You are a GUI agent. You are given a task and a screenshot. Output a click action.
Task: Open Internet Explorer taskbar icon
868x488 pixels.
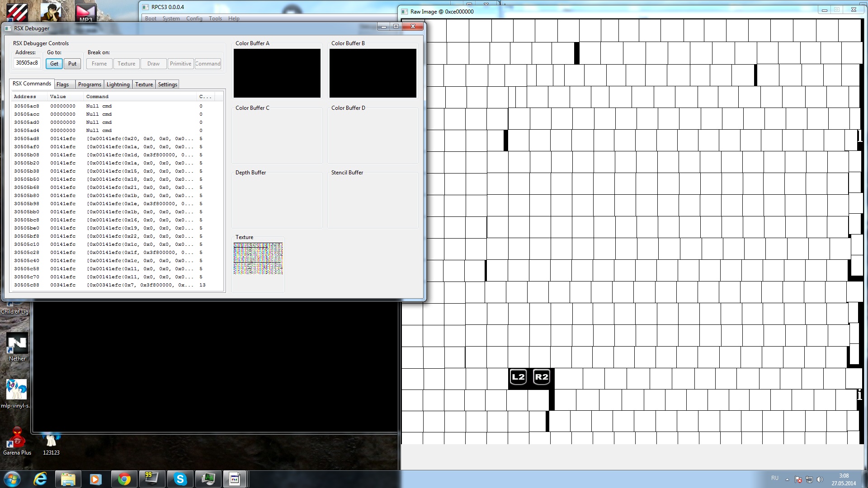click(40, 479)
